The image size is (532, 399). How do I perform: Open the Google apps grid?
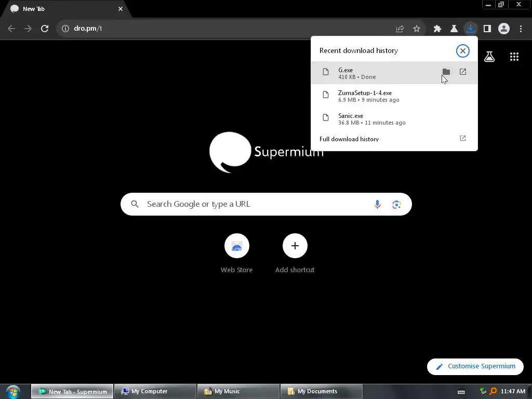514,57
